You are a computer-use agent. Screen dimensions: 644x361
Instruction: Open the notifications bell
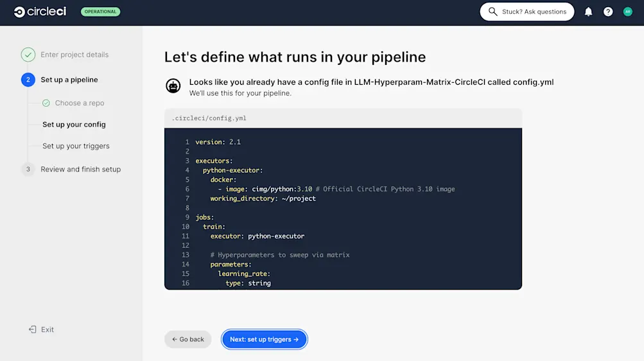tap(589, 12)
